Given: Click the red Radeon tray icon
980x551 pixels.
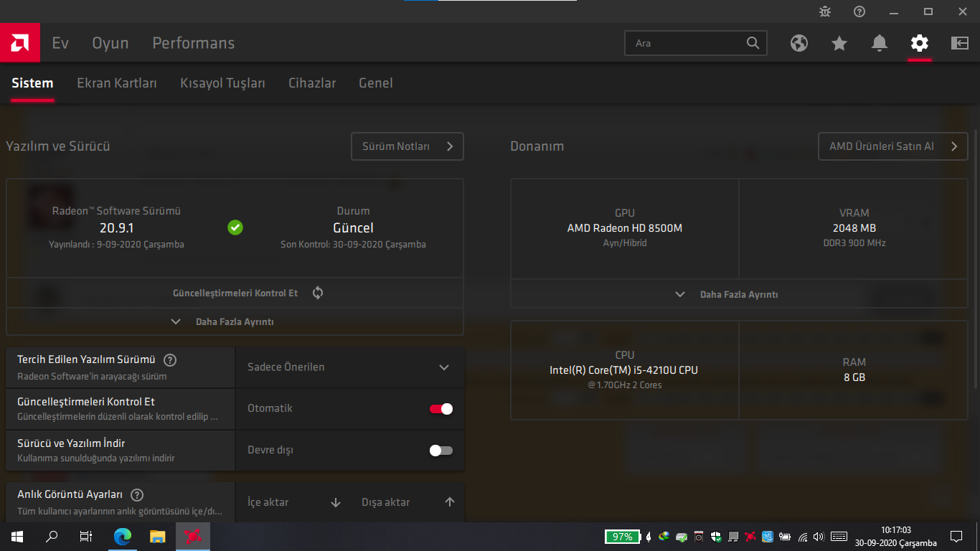Looking at the screenshot, I should point(750,537).
